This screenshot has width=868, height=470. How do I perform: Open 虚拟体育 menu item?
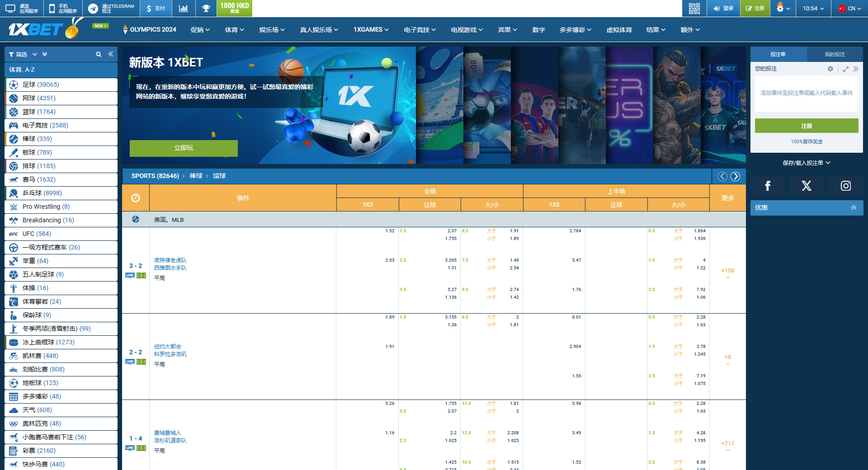coord(619,30)
